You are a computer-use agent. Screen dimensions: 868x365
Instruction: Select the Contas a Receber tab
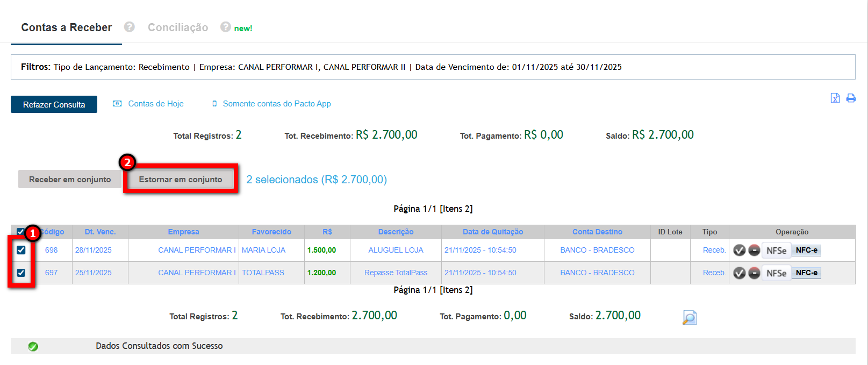pos(67,27)
